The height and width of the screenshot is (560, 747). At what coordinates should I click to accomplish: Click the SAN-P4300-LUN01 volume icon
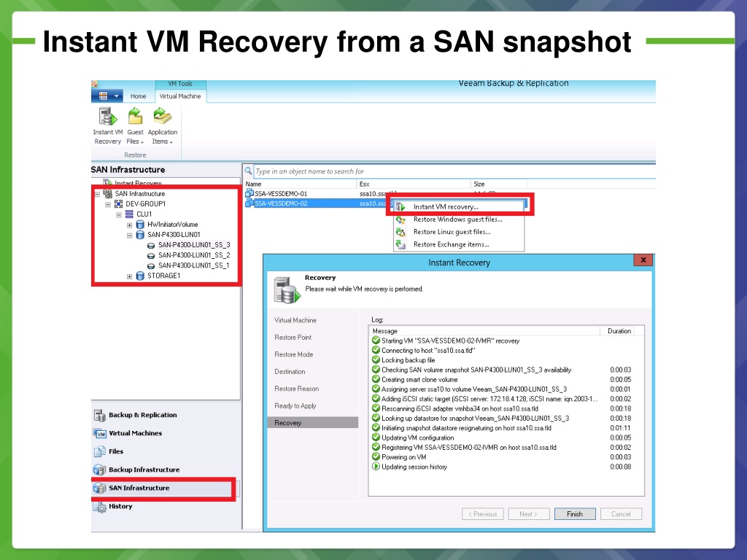point(140,235)
